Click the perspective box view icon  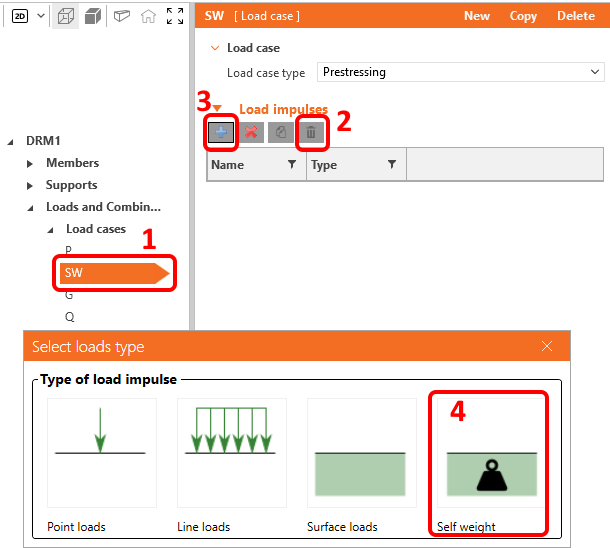click(x=122, y=16)
